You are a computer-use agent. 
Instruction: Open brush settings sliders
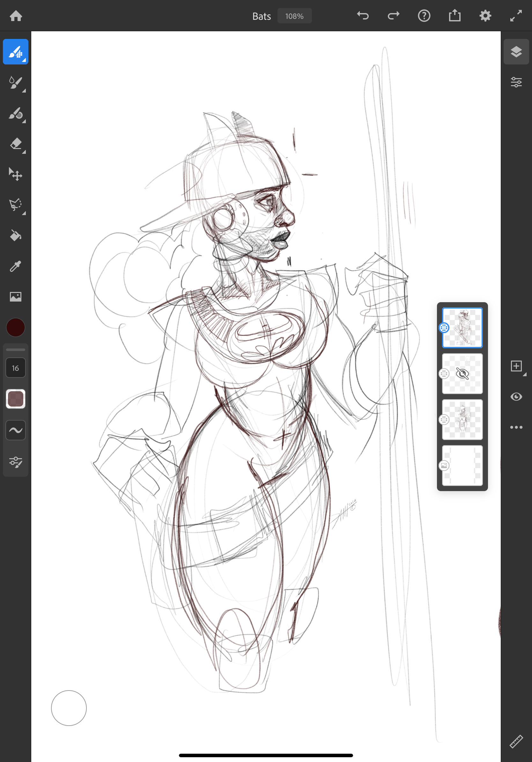click(16, 462)
